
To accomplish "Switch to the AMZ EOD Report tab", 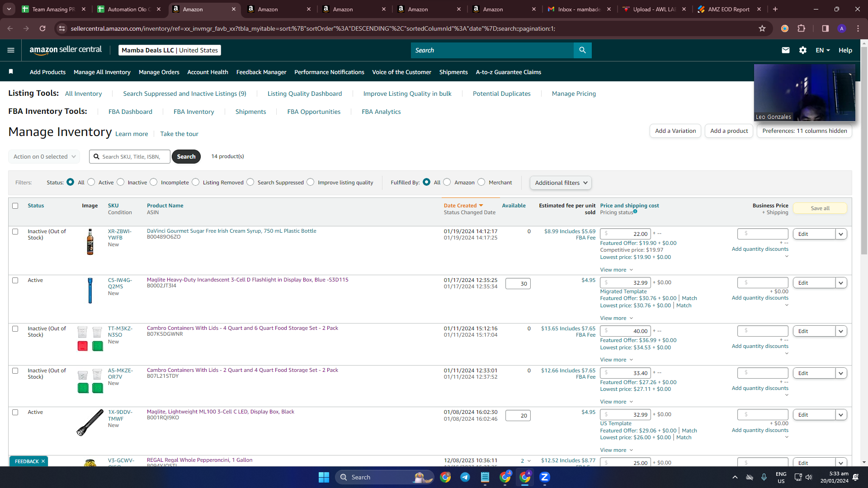I will tap(729, 9).
